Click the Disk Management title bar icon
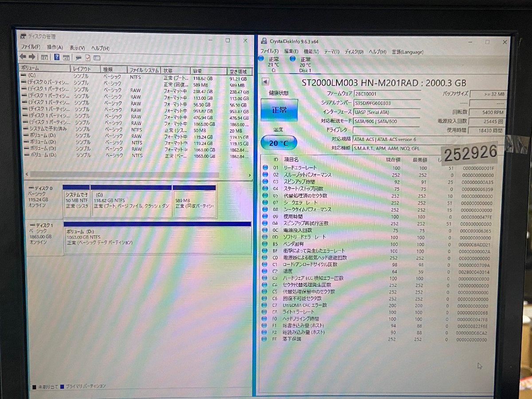 click(x=23, y=37)
